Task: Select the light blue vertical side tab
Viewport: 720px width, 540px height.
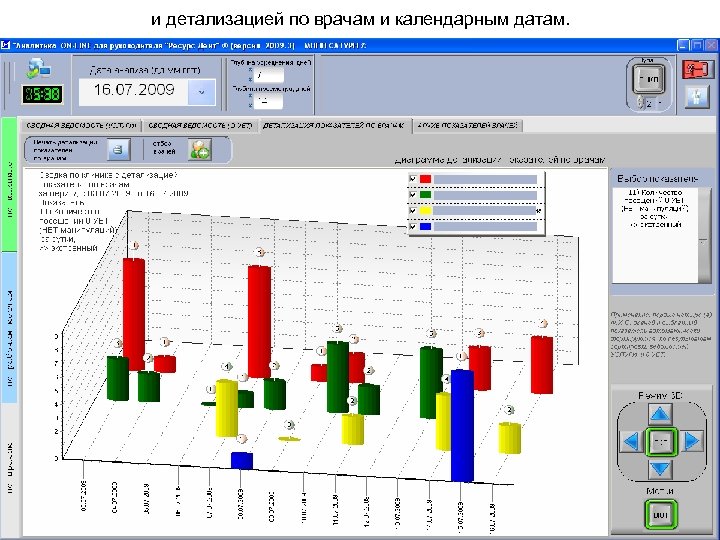Action: pyautogui.click(x=9, y=328)
